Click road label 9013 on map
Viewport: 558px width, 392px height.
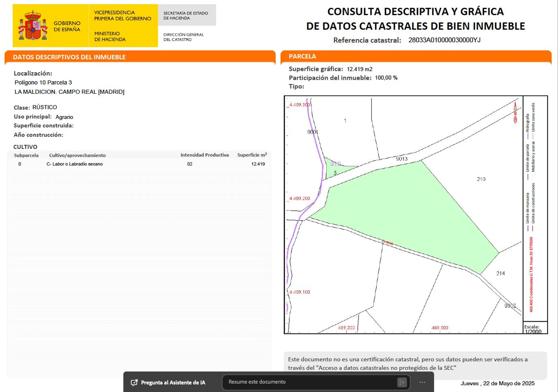point(402,159)
